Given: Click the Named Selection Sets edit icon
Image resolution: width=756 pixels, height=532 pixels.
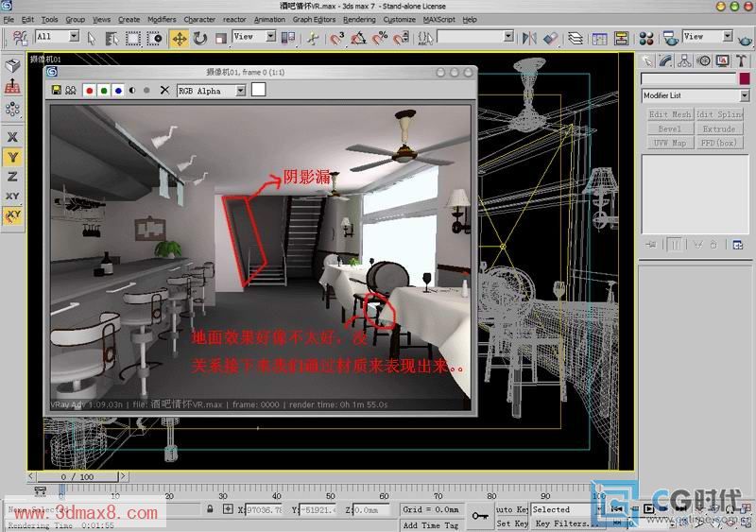Looking at the screenshot, I should 425,38.
